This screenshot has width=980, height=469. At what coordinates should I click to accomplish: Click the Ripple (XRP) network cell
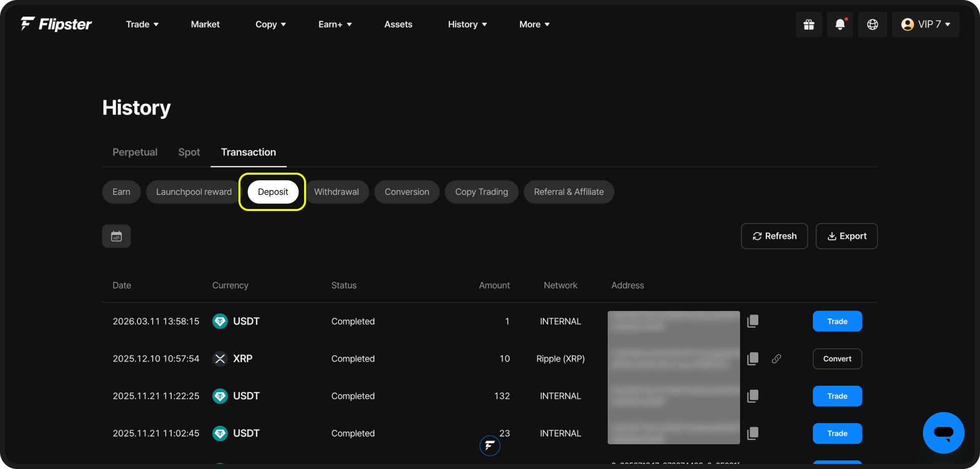[x=560, y=358]
